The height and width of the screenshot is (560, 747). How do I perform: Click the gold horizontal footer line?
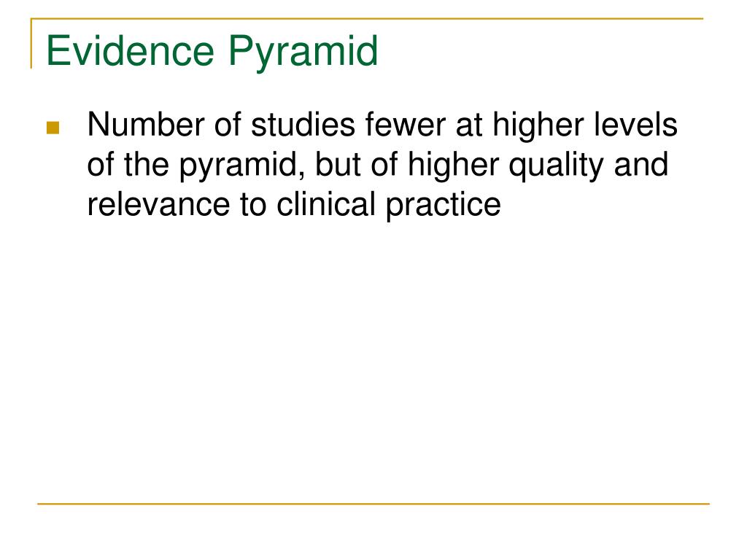373,503
